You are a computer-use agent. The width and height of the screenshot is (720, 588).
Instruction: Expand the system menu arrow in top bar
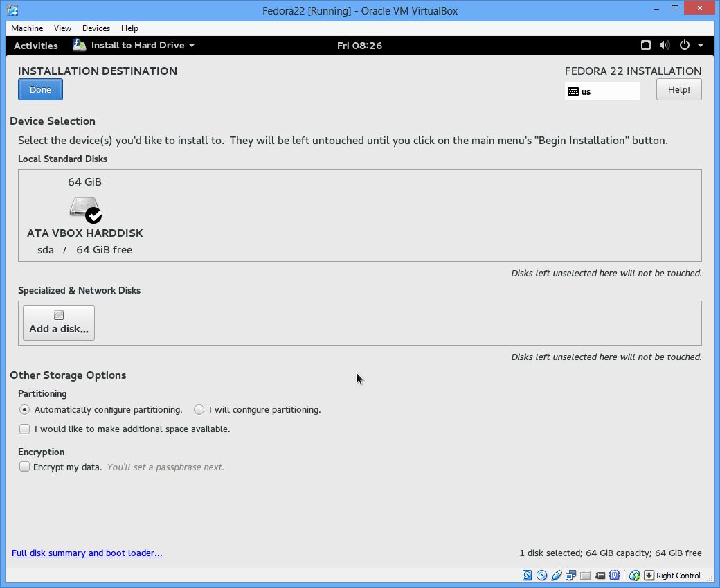(701, 45)
